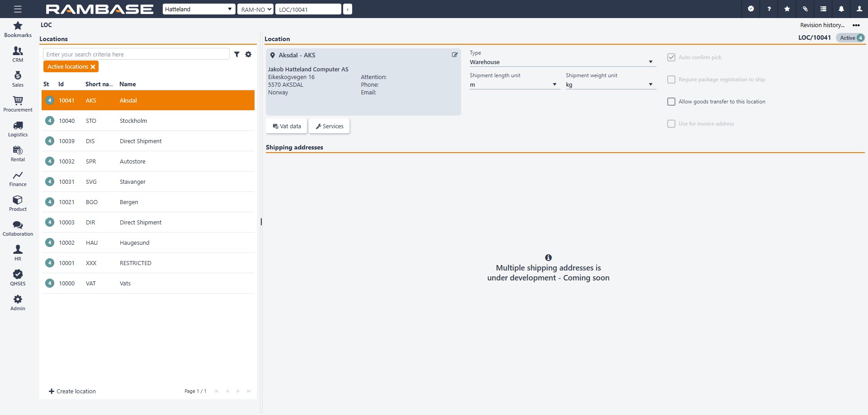Image resolution: width=868 pixels, height=415 pixels.
Task: Open the Procurement module in the sidebar
Action: click(x=18, y=104)
